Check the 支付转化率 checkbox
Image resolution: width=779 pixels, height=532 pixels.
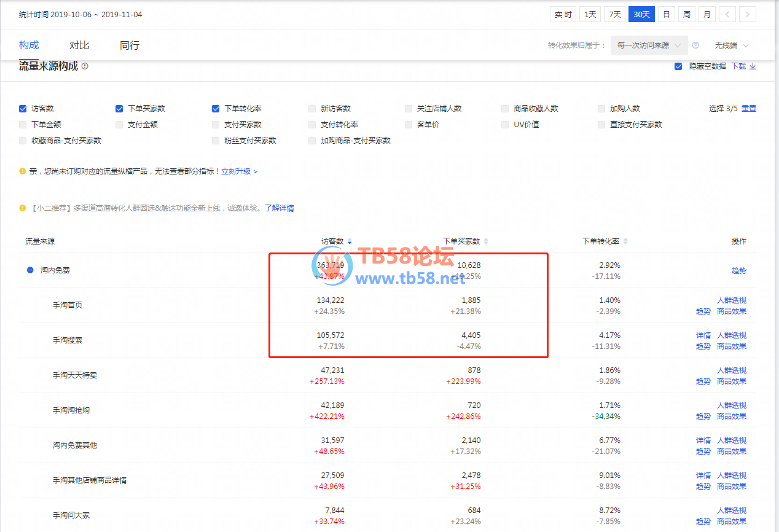pyautogui.click(x=312, y=125)
